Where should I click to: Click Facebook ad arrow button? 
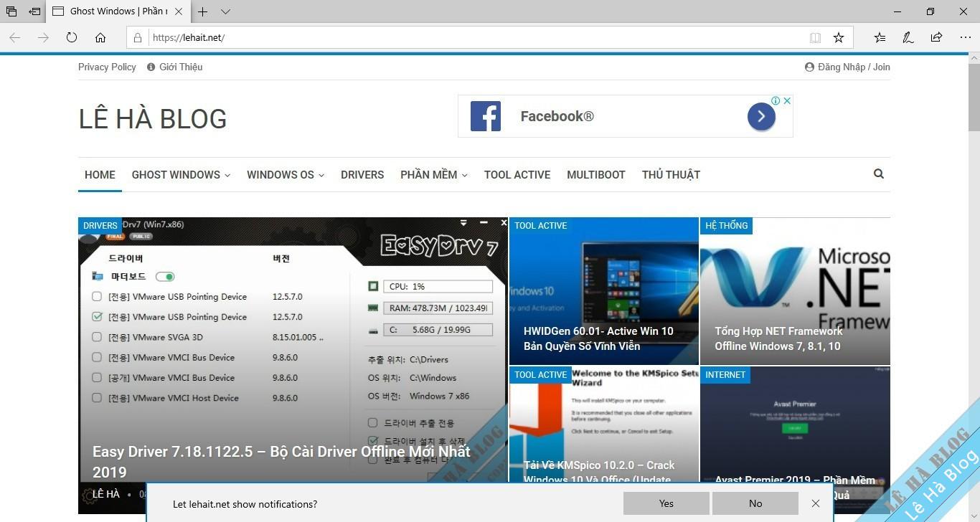click(x=761, y=116)
